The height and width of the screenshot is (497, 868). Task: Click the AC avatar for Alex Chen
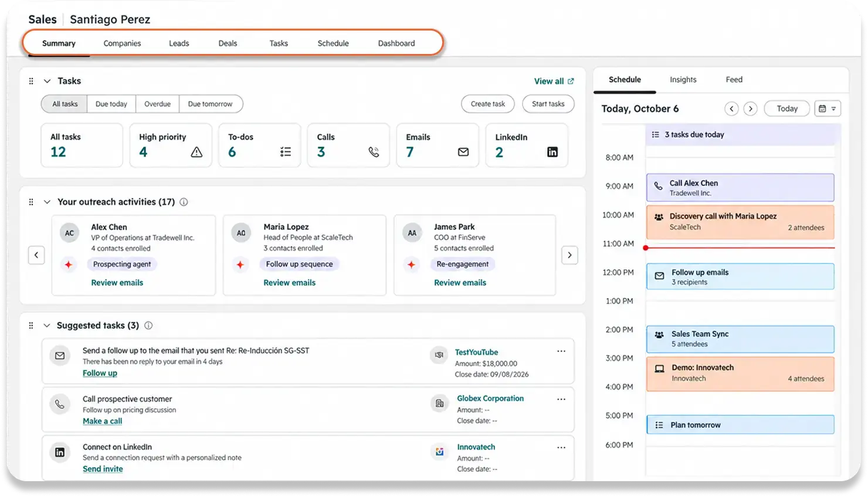[69, 233]
